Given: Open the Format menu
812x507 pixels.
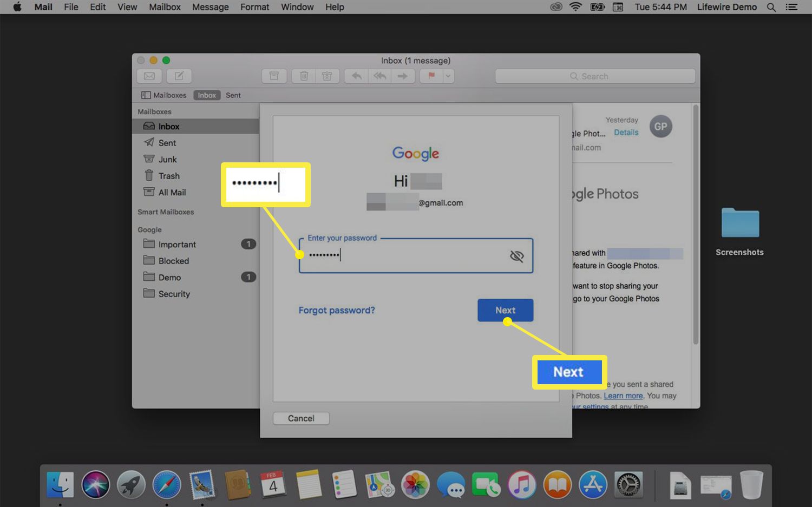Looking at the screenshot, I should tap(254, 7).
